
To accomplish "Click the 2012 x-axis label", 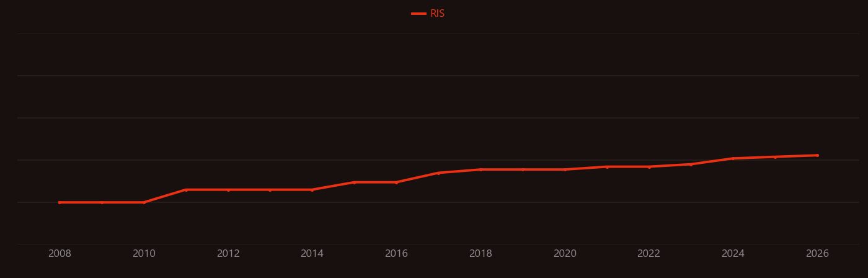I will pyautogui.click(x=228, y=254).
